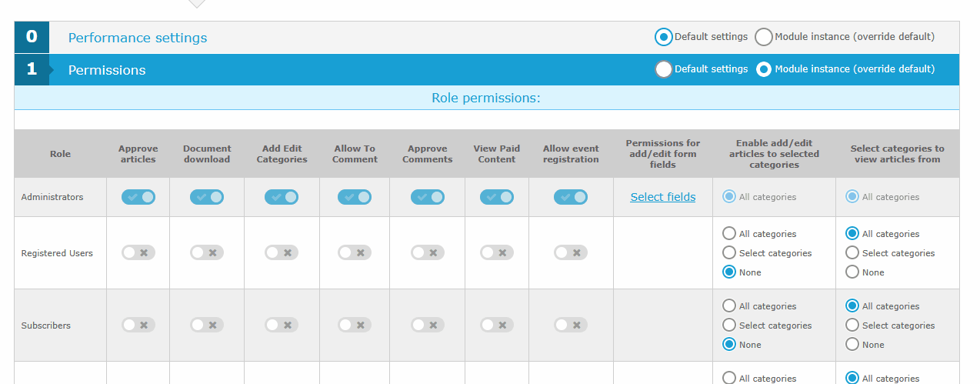Set Registered Users view articles to None
Screen dimensions: 980x384
coord(852,272)
